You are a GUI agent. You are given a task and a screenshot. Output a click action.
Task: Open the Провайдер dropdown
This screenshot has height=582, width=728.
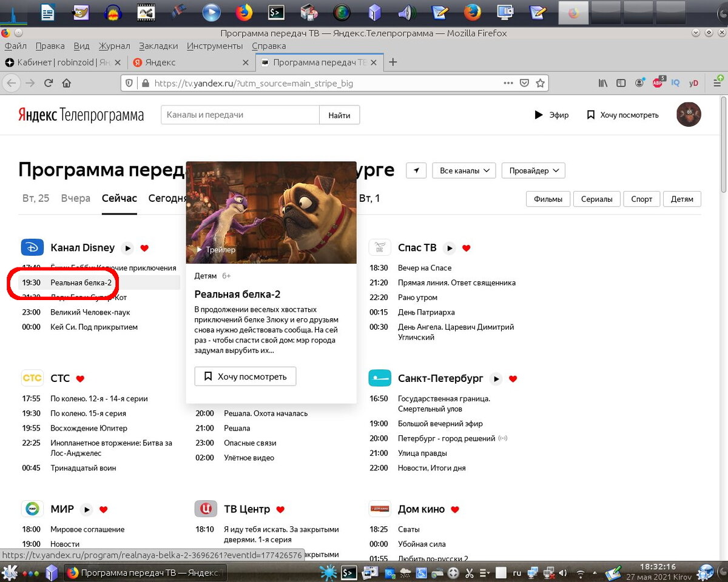pos(533,170)
